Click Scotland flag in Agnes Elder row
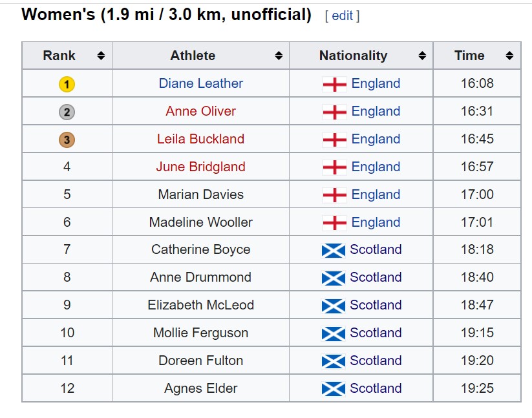The width and height of the screenshot is (532, 418). [334, 389]
